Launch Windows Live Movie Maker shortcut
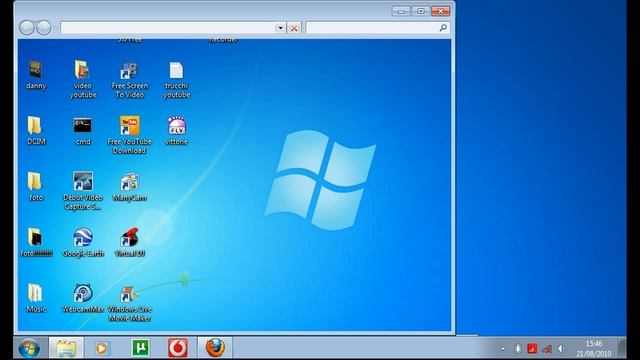Viewport: 640px width, 360px height. (x=129, y=303)
